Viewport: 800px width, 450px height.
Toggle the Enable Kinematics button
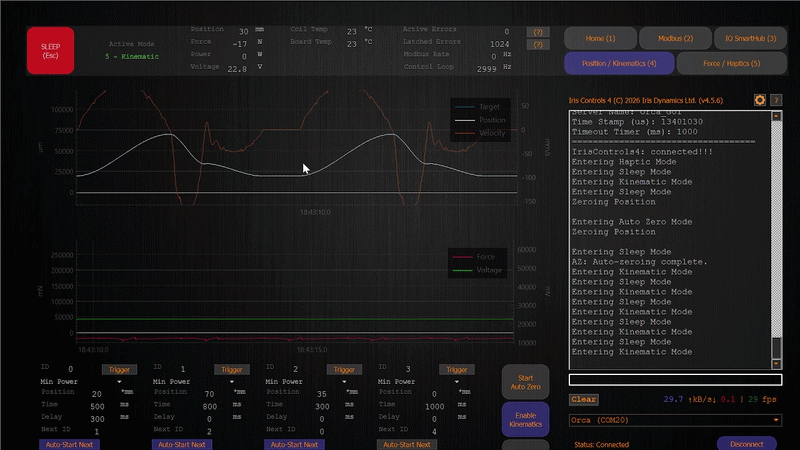tap(525, 420)
